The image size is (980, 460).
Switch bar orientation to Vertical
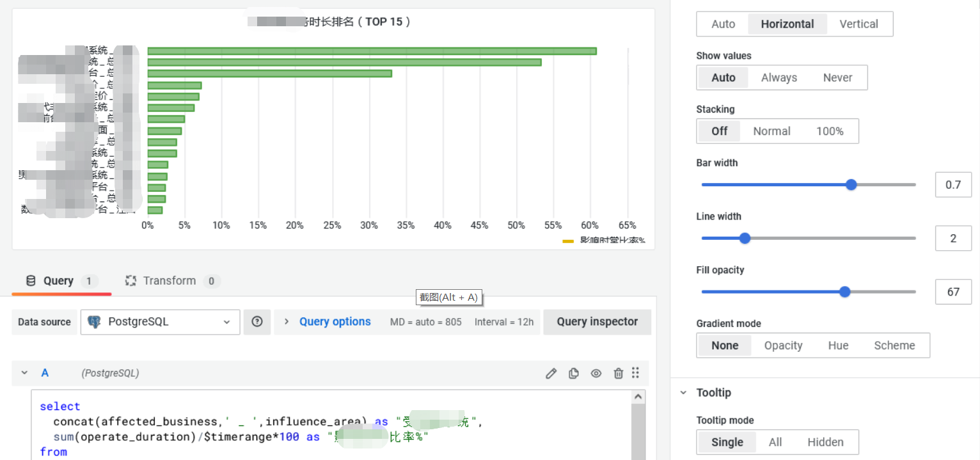(858, 24)
